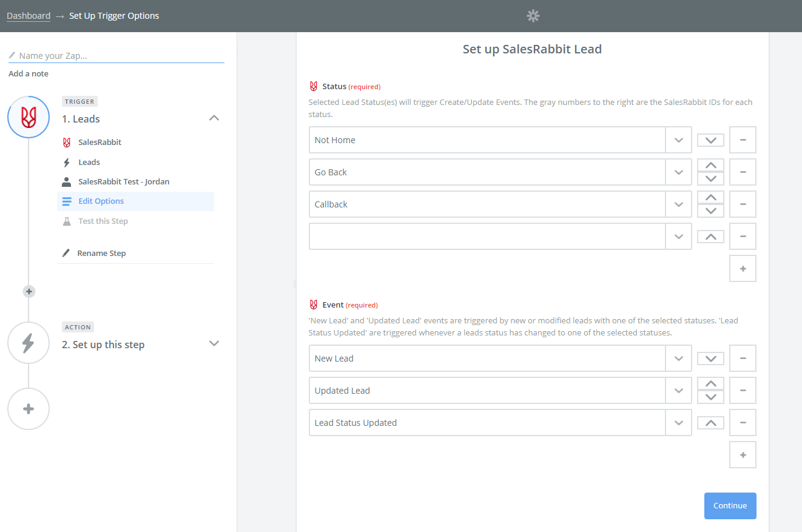Remove the Callback status row
Image resolution: width=802 pixels, height=532 pixels.
point(743,204)
